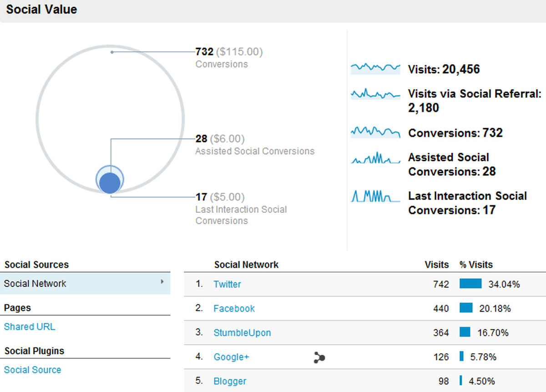Click the Social Sources section header
The width and height of the screenshot is (546, 392).
(x=36, y=264)
